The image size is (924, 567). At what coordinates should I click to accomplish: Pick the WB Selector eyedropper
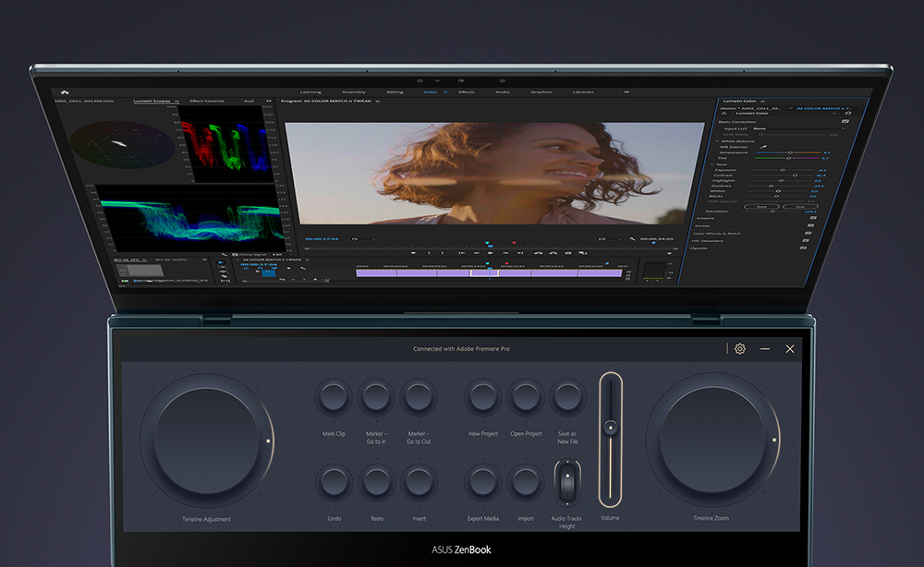[763, 146]
